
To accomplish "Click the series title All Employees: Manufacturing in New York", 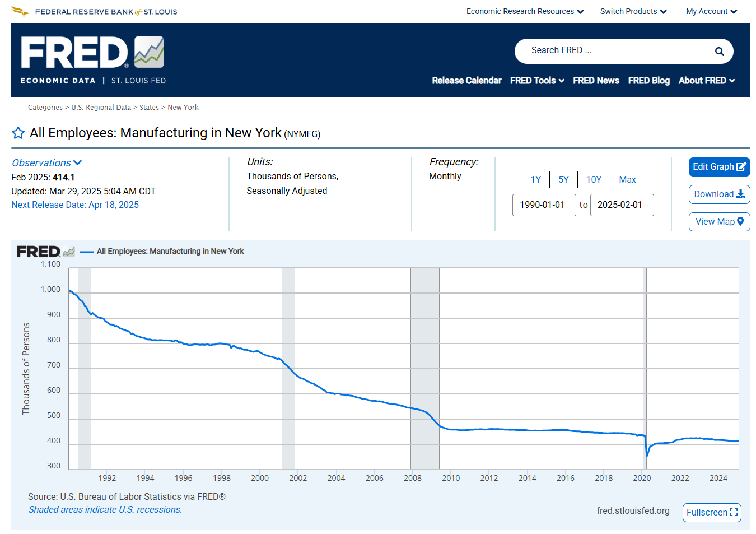I will tap(156, 133).
